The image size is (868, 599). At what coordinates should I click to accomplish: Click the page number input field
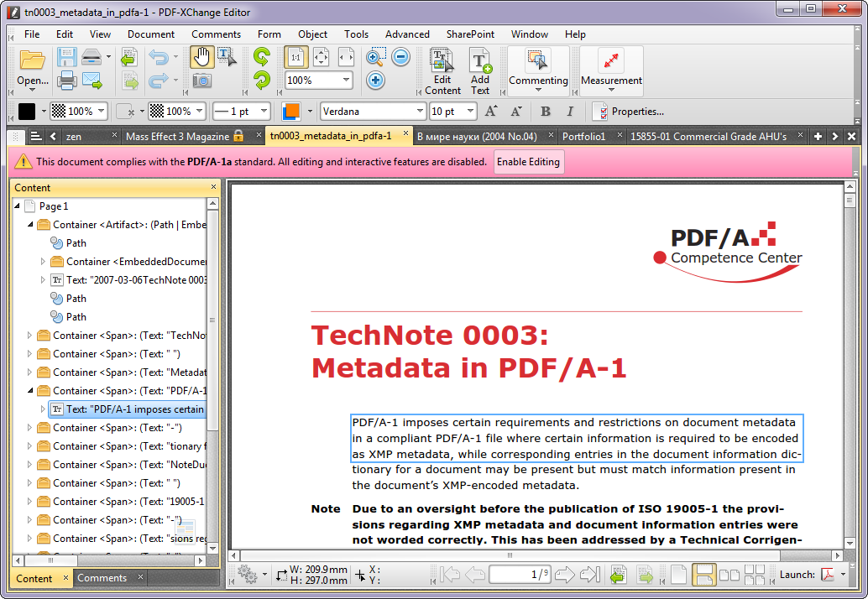click(x=519, y=575)
